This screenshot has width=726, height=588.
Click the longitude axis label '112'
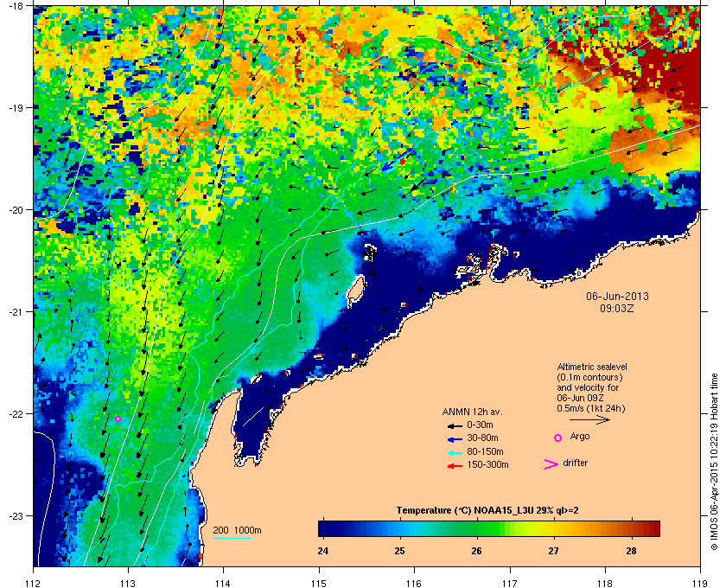coord(34,583)
